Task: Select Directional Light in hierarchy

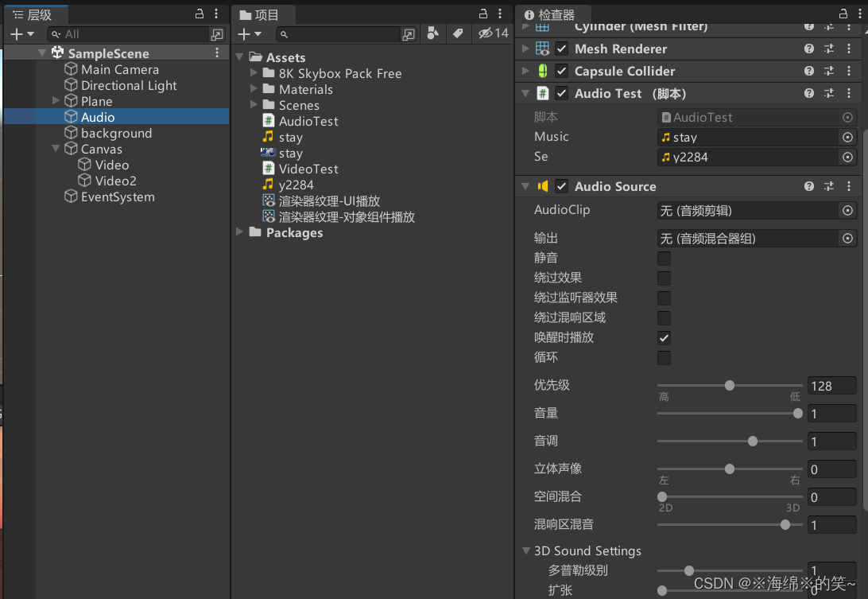Action: (129, 85)
